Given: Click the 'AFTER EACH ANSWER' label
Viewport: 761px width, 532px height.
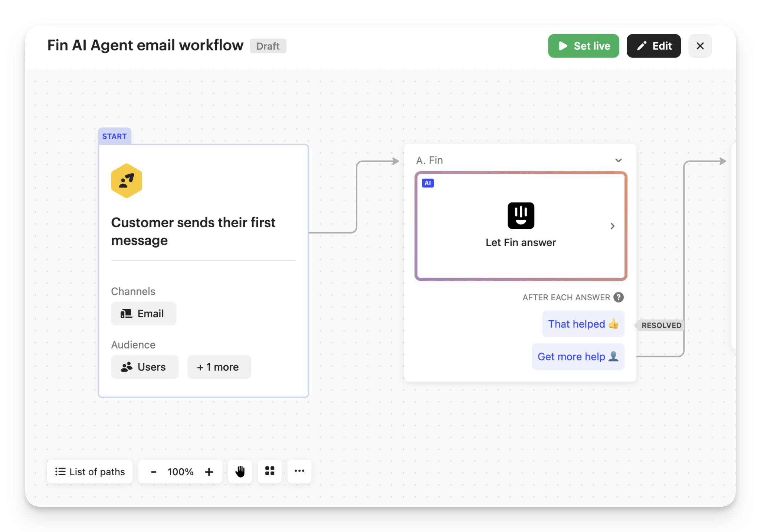Looking at the screenshot, I should [566, 297].
